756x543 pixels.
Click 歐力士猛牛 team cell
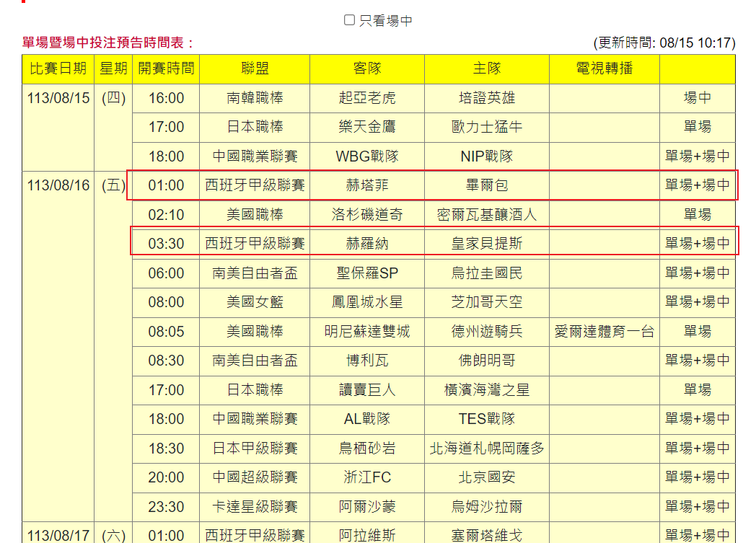click(487, 127)
